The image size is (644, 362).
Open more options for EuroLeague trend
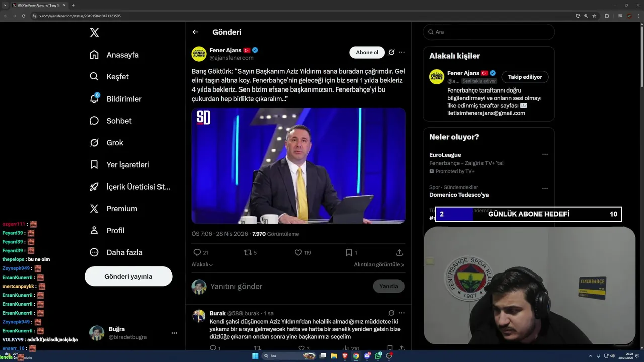click(x=545, y=155)
